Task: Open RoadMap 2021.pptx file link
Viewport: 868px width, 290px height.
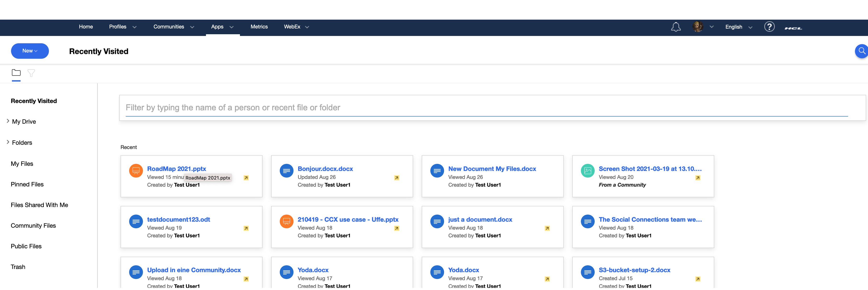Action: click(x=177, y=169)
